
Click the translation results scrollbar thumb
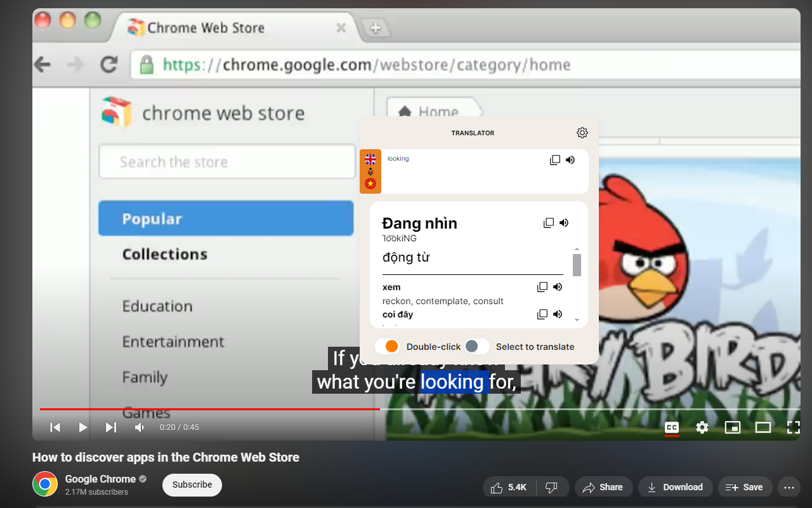577,265
